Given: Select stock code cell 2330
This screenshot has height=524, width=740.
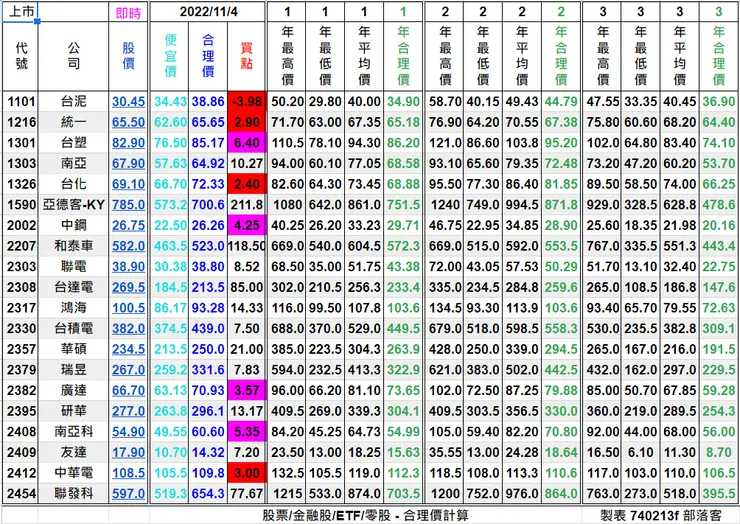Looking at the screenshot, I should click(x=21, y=329).
